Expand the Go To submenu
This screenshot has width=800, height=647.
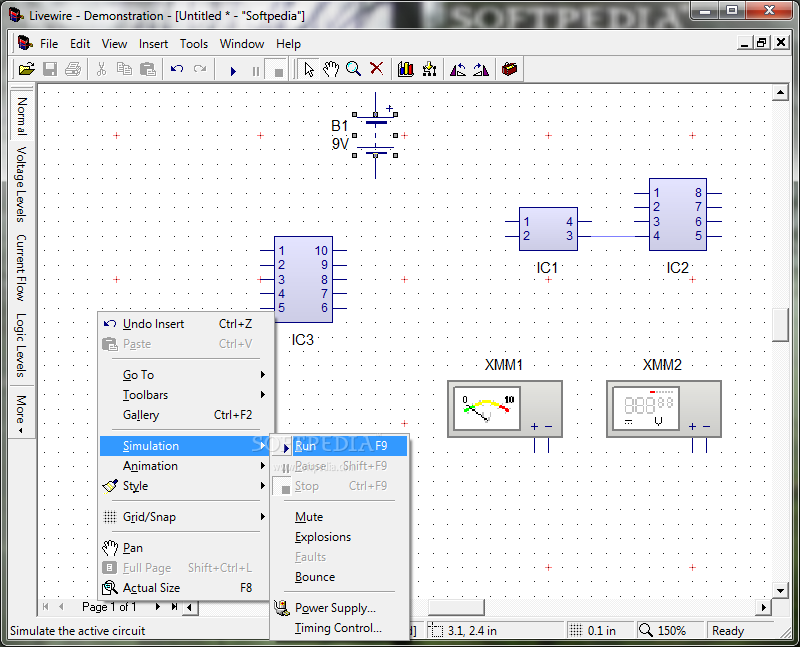pyautogui.click(x=186, y=375)
